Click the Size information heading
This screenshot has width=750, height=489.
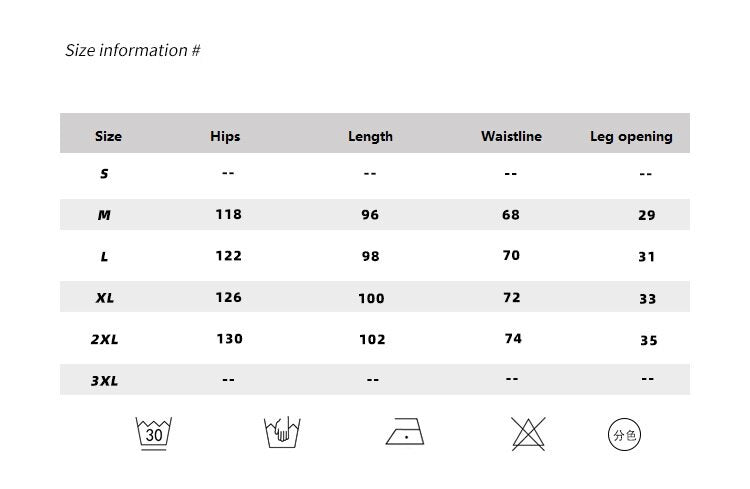(132, 50)
